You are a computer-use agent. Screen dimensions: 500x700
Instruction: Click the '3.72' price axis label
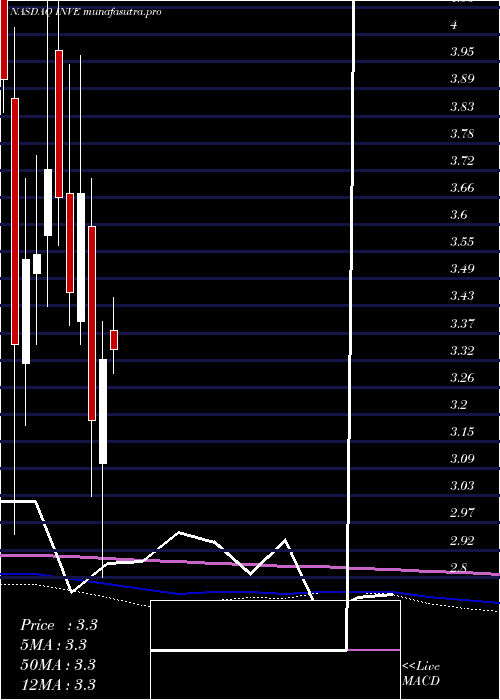click(462, 161)
